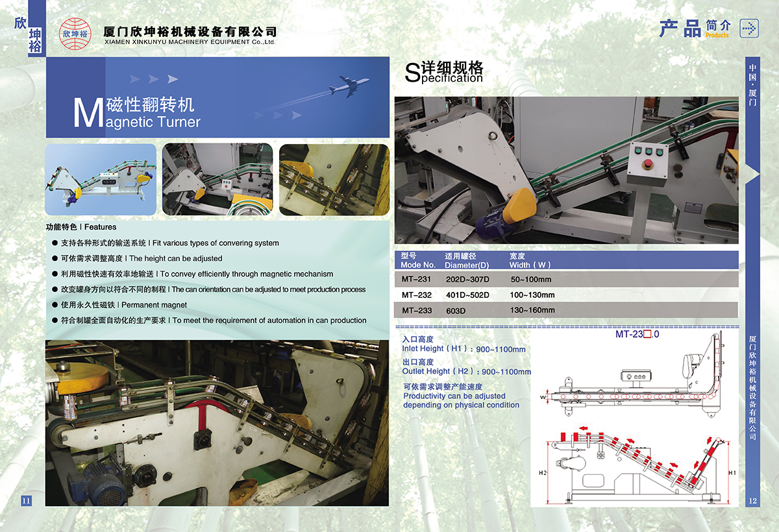
Task: Click the Inlet Height (H1) specification text
Action: (464, 349)
